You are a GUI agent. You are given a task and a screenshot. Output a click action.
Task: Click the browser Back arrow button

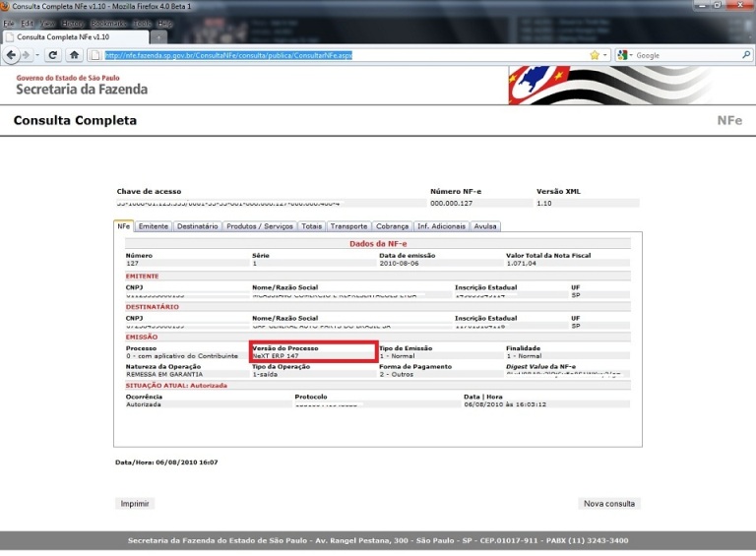tap(11, 55)
